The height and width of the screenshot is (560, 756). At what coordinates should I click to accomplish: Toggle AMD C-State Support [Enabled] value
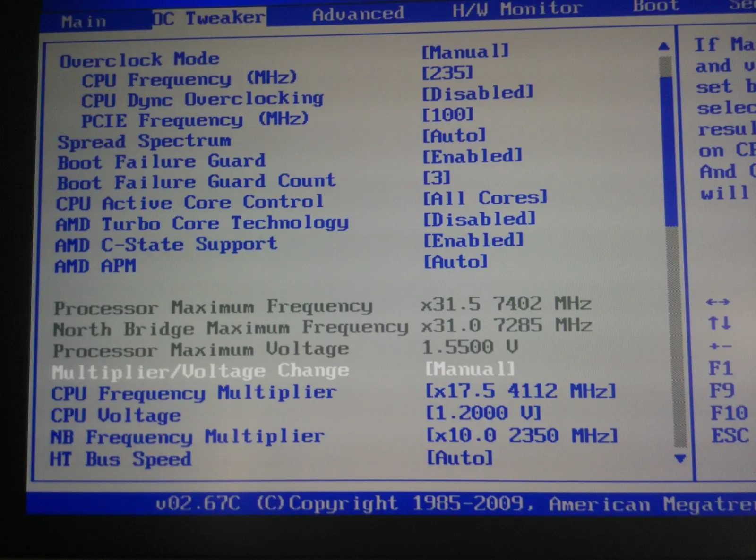[473, 240]
